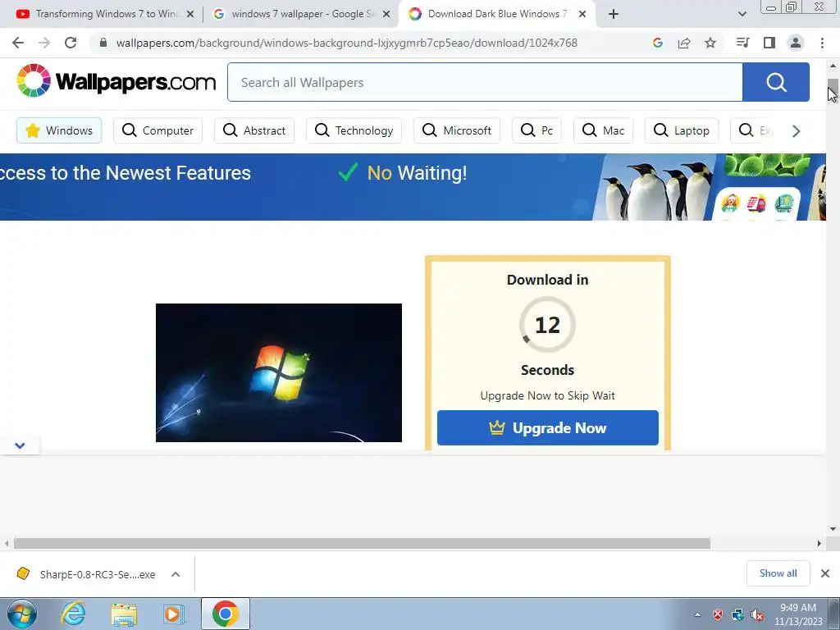The width and height of the screenshot is (840, 630).
Task: Click the horizontal scrollbar thumb
Action: point(362,543)
